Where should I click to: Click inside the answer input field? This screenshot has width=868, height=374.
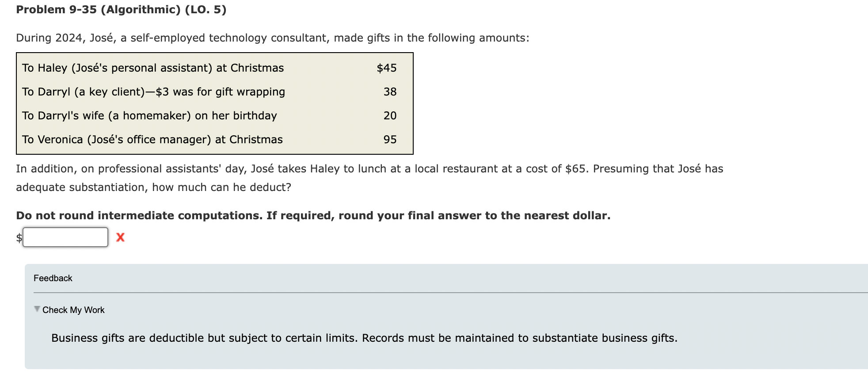(x=65, y=237)
